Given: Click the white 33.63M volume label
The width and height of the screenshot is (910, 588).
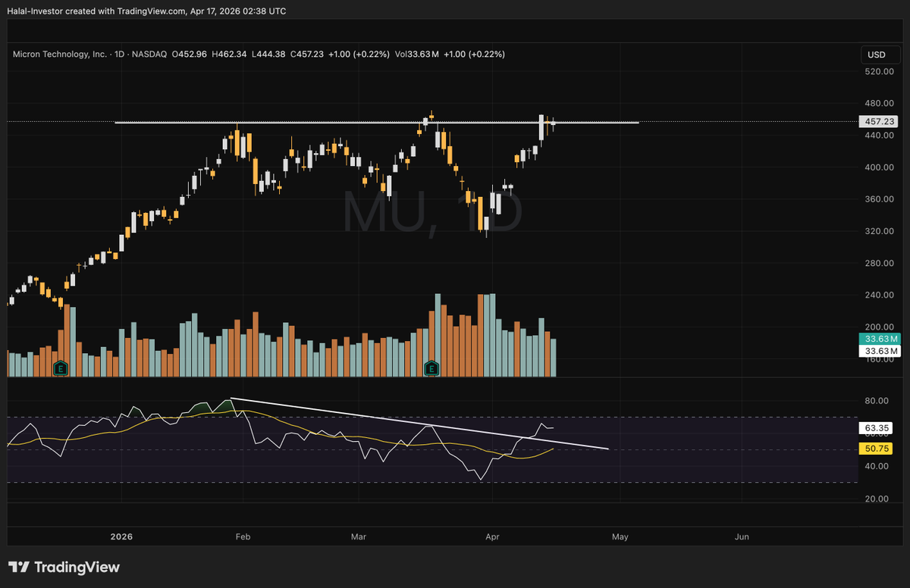Looking at the screenshot, I should pyautogui.click(x=879, y=351).
